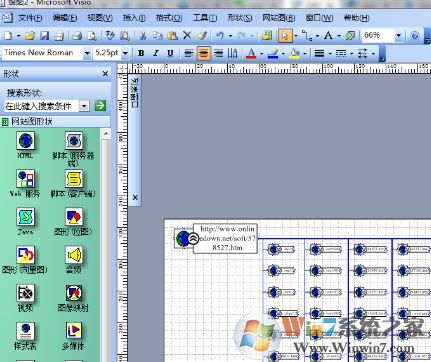Screen dimensions: 431x362
Task: Open the font size dropdown arrow
Action: 125,53
